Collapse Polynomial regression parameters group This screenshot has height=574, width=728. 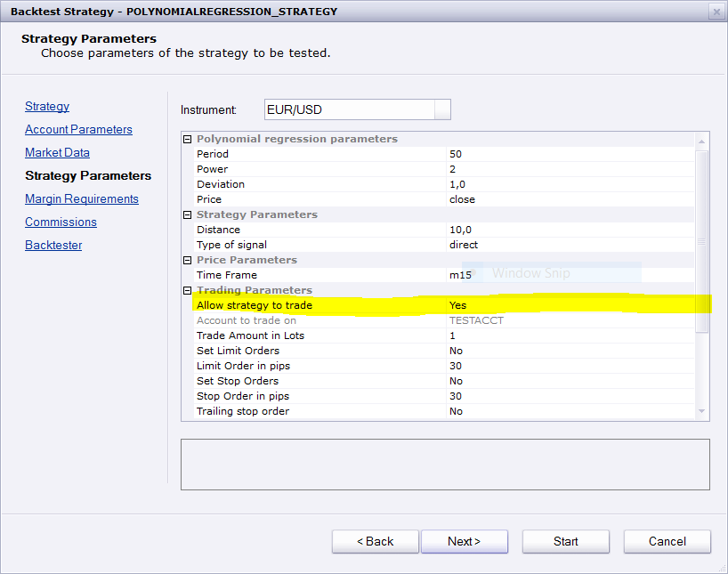pos(187,140)
